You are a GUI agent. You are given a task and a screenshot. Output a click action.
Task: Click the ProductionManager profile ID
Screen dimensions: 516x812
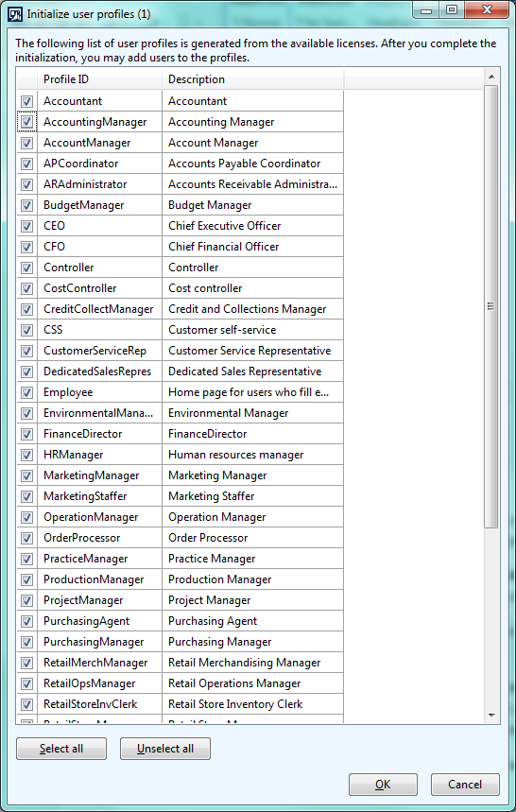pyautogui.click(x=94, y=579)
